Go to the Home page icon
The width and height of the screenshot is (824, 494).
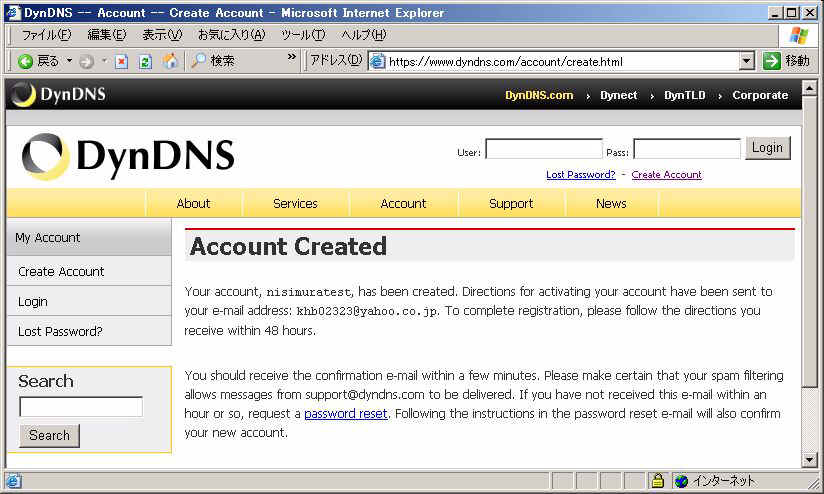(170, 61)
